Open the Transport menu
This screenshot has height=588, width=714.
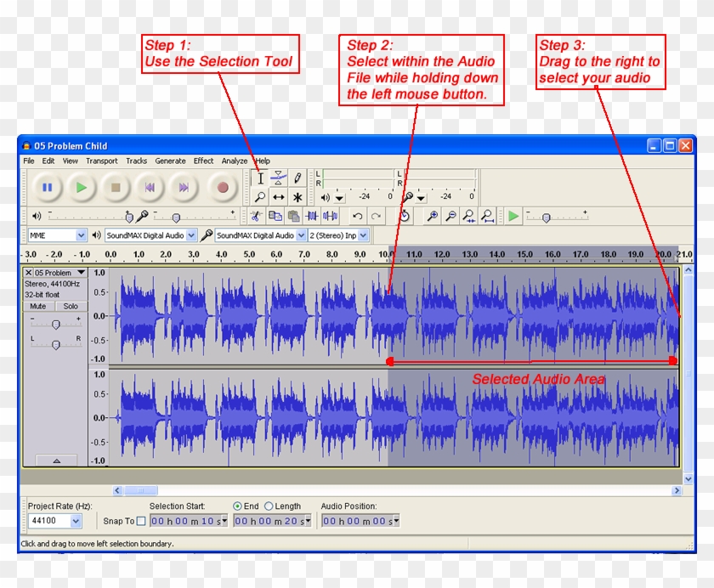coord(101,161)
